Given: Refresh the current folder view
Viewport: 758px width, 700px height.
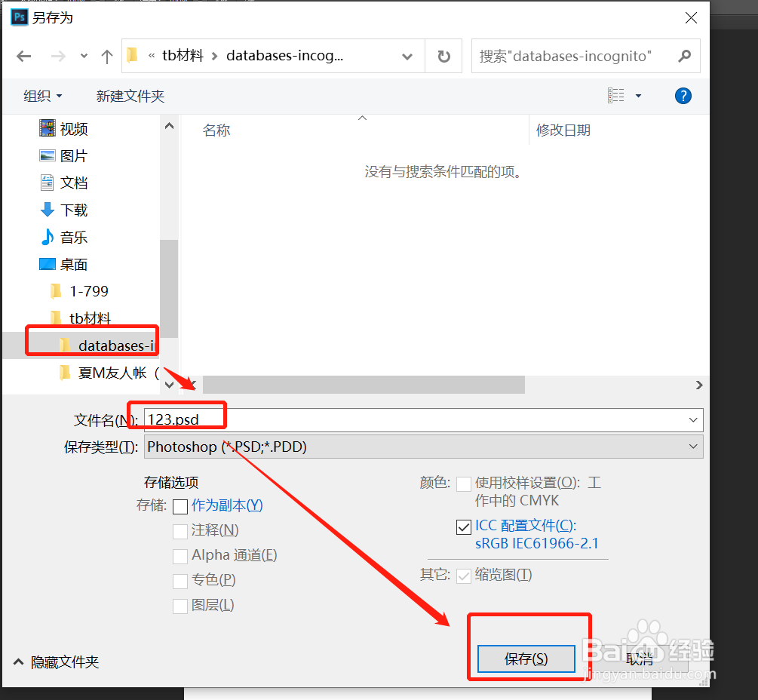Looking at the screenshot, I should click(x=443, y=55).
